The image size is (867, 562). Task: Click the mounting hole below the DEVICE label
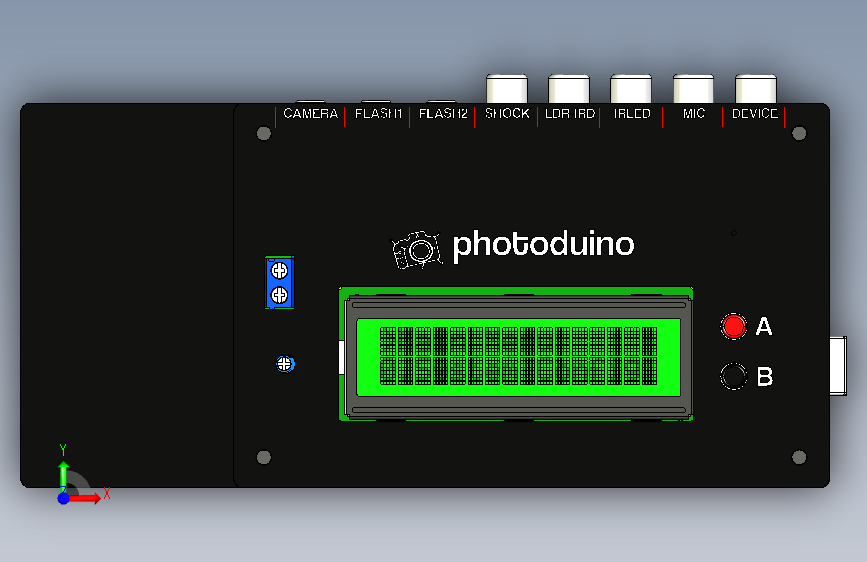point(799,133)
